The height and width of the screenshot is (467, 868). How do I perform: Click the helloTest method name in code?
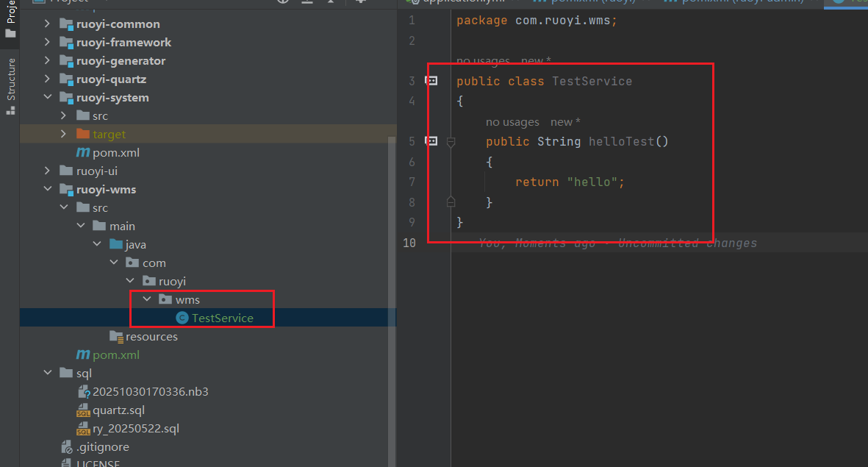[x=621, y=142]
